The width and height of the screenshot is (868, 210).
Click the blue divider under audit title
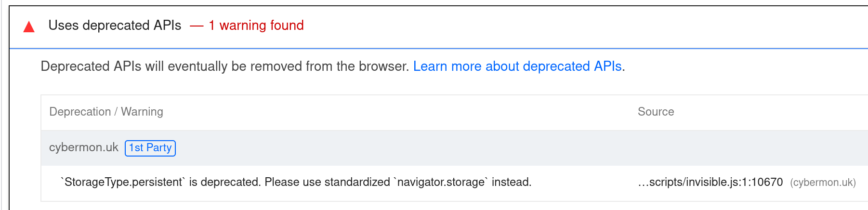point(434,48)
